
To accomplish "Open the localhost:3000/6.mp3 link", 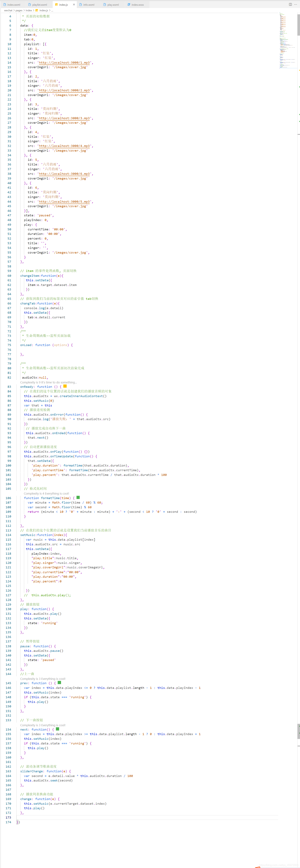I will [x=64, y=174].
